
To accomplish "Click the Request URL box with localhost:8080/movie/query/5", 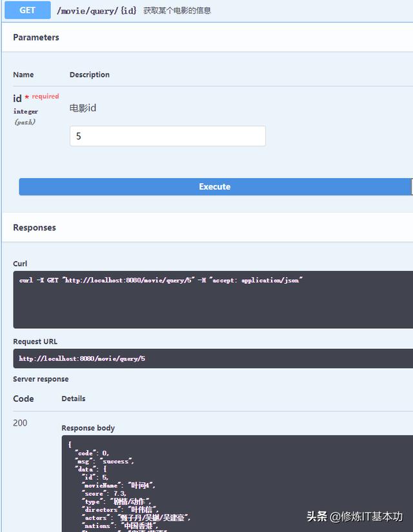I will (x=213, y=359).
